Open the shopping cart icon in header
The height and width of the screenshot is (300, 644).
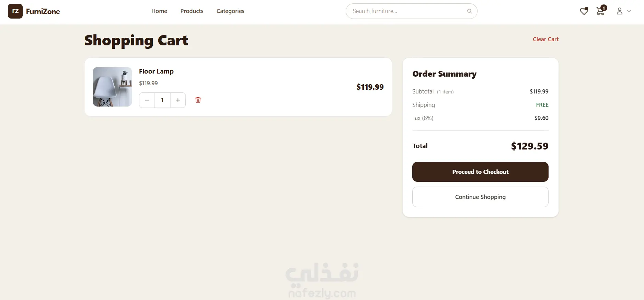pyautogui.click(x=600, y=11)
